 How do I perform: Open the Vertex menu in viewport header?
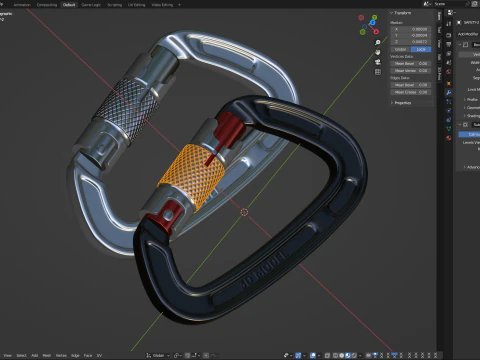61,355
